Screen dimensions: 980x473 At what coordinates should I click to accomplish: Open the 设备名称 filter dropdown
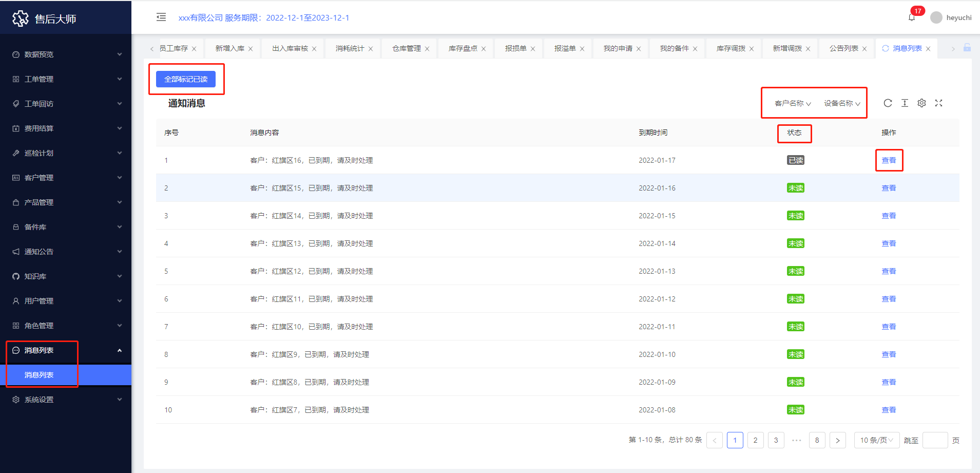tap(842, 103)
